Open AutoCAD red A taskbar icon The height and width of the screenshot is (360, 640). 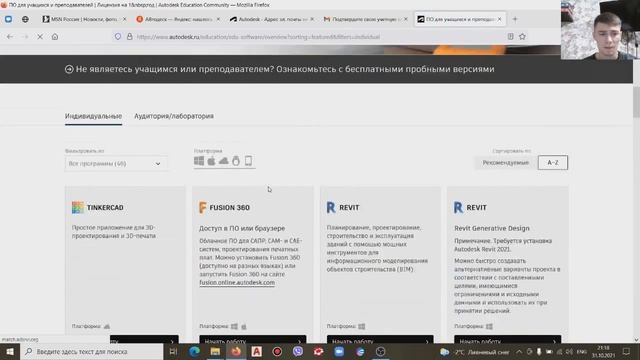[257, 351]
